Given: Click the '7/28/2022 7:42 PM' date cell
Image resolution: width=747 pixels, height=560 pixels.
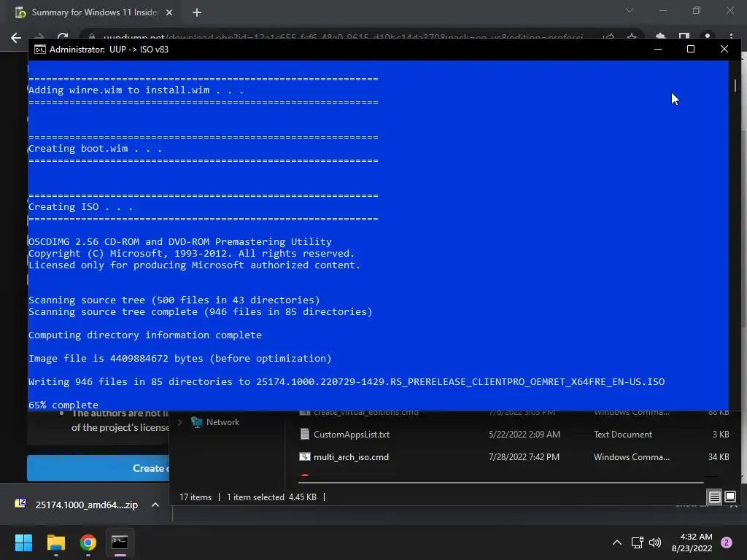Looking at the screenshot, I should pos(524,457).
